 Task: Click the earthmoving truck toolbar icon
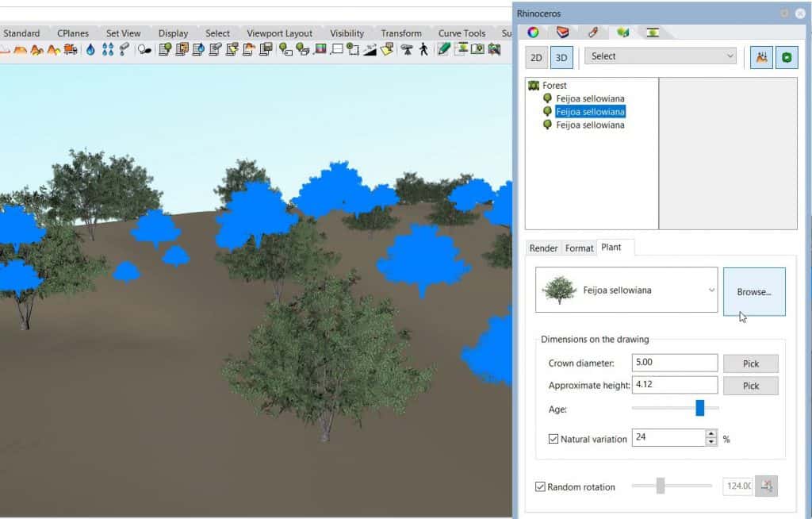pyautogui.click(x=71, y=49)
